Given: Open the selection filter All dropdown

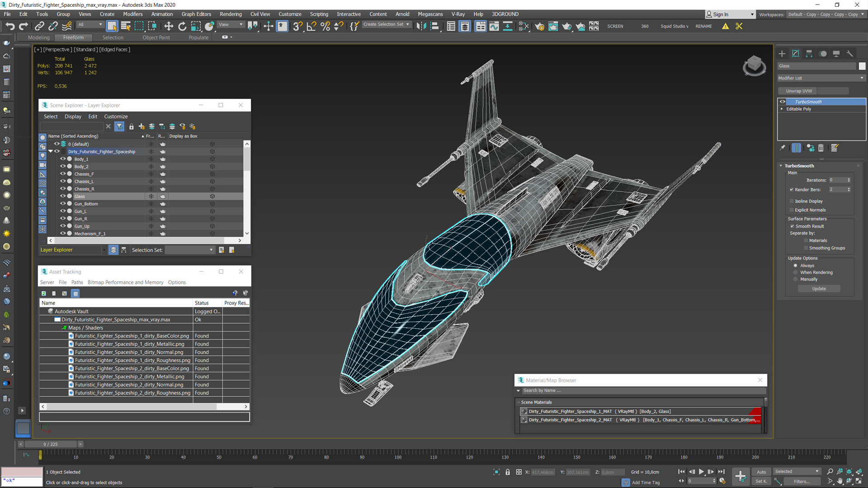Looking at the screenshot, I should (x=90, y=24).
